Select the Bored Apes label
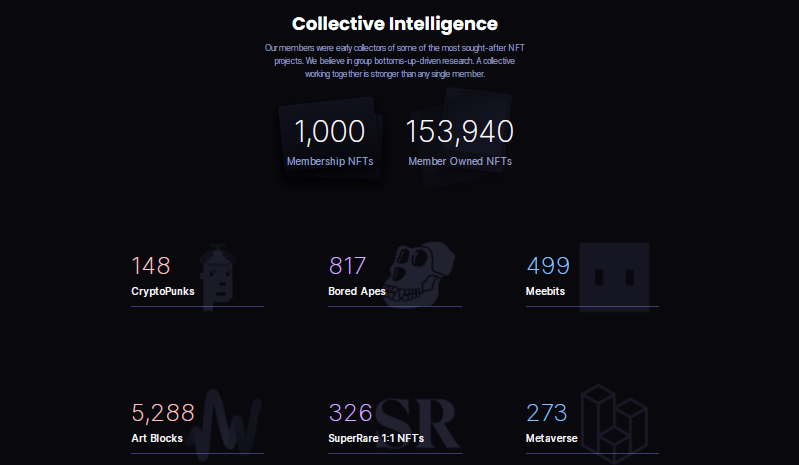 [357, 292]
